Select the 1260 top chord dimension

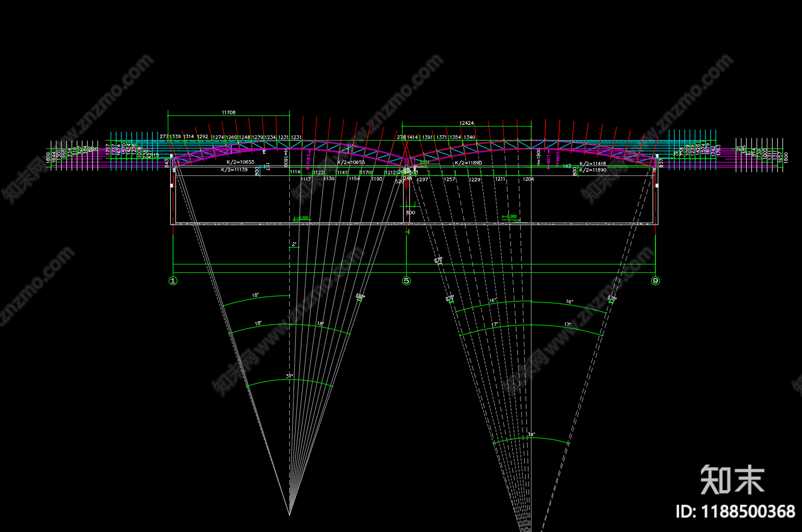pyautogui.click(x=231, y=137)
